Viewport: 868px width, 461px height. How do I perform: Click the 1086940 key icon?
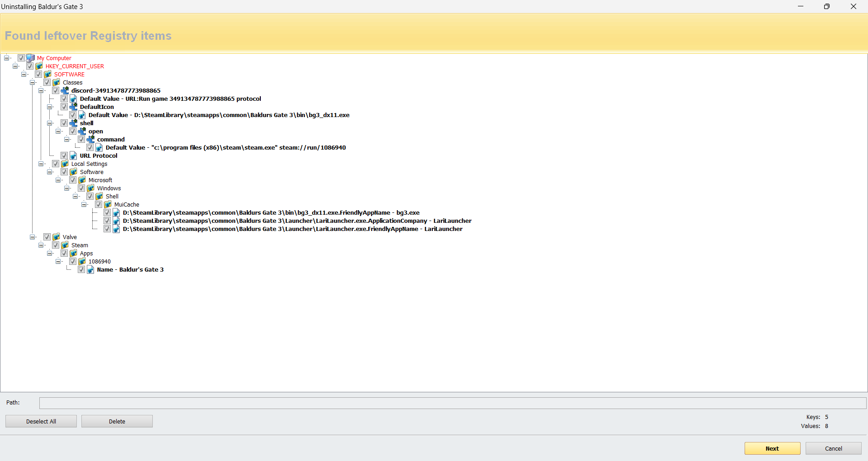[x=82, y=261]
